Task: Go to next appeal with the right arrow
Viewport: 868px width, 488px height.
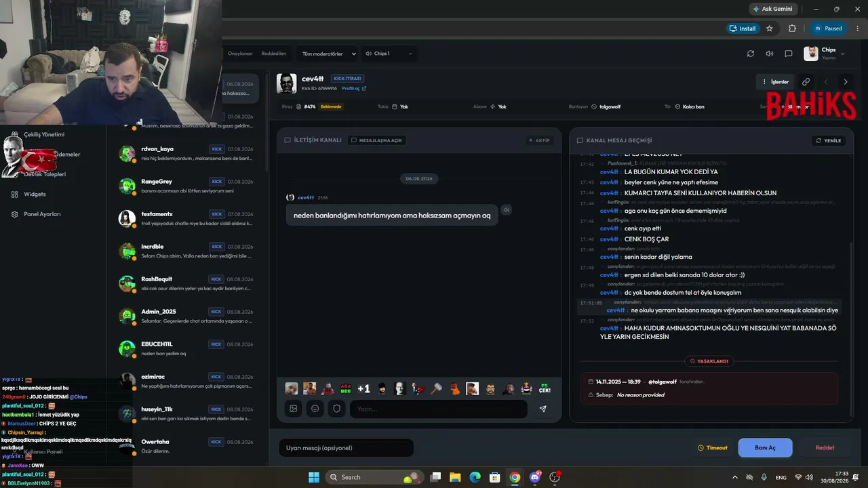Action: click(x=846, y=82)
